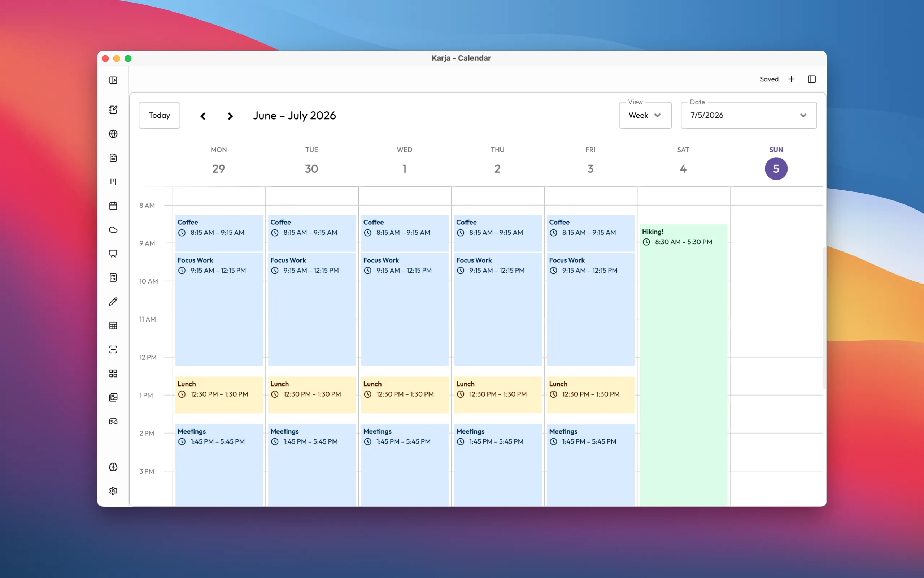The height and width of the screenshot is (578, 924).
Task: Open Friday's Lunch event
Action: click(x=590, y=394)
